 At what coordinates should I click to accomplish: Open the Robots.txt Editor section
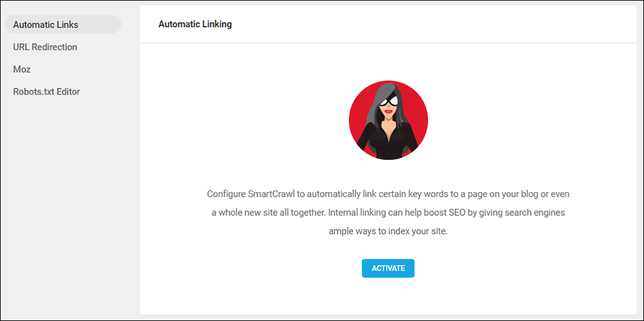[46, 92]
